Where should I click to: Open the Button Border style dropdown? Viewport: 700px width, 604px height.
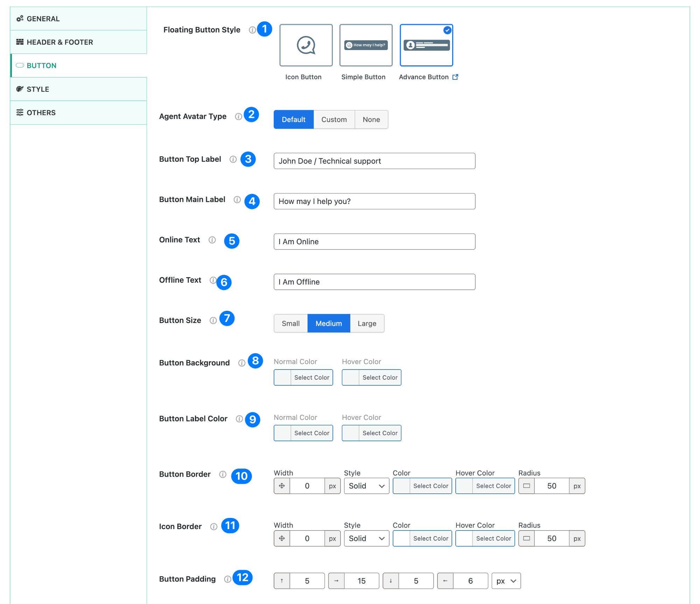pos(366,486)
